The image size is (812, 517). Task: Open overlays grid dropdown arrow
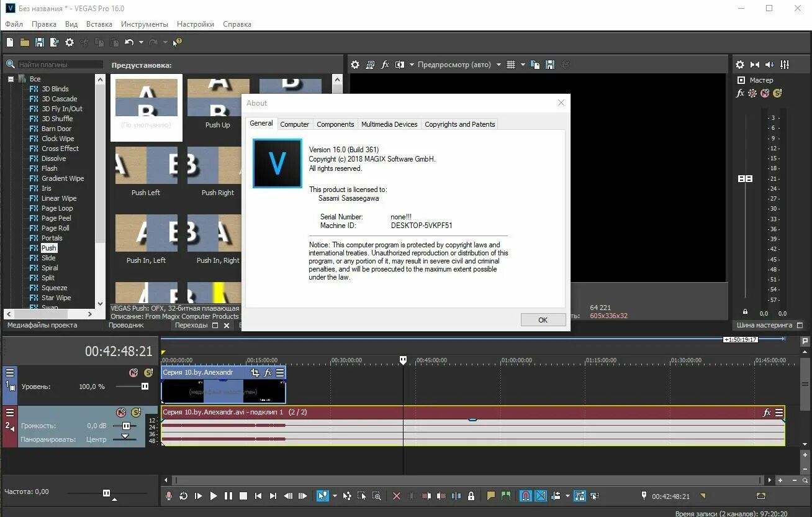point(523,65)
